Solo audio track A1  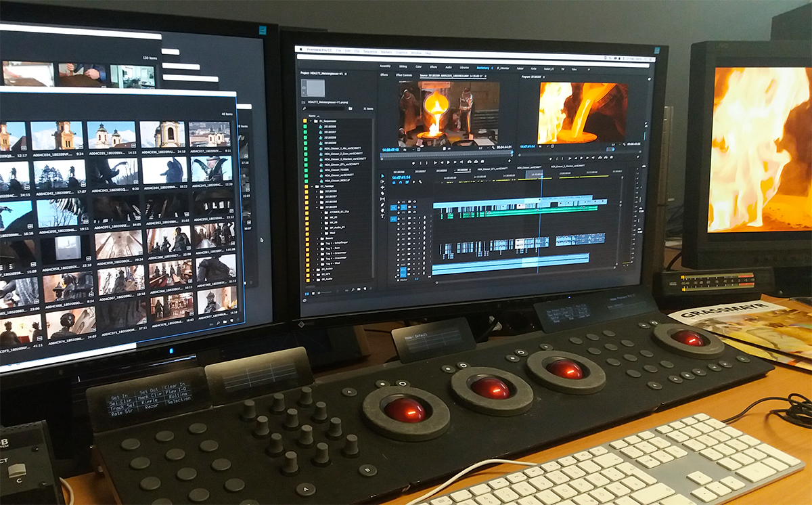point(418,218)
